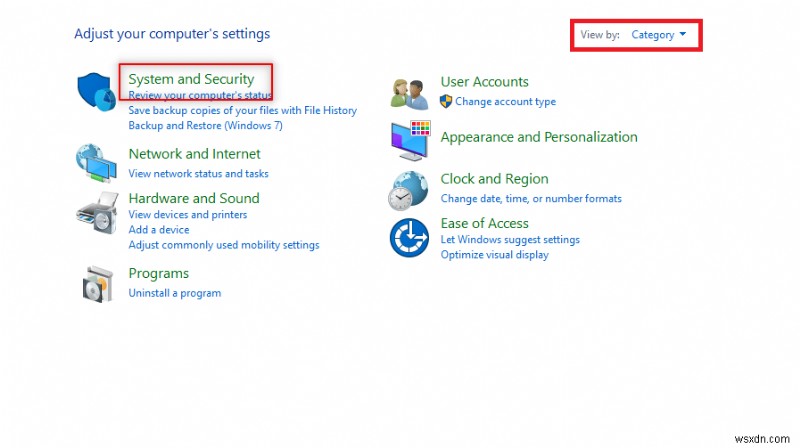Click Uninstall a program link
This screenshot has width=800, height=448.
coord(175,293)
